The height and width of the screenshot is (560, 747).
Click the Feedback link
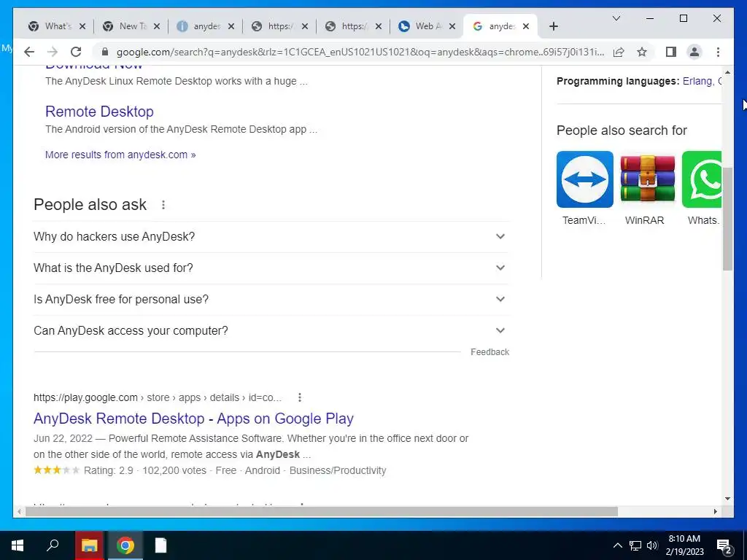[x=489, y=352]
